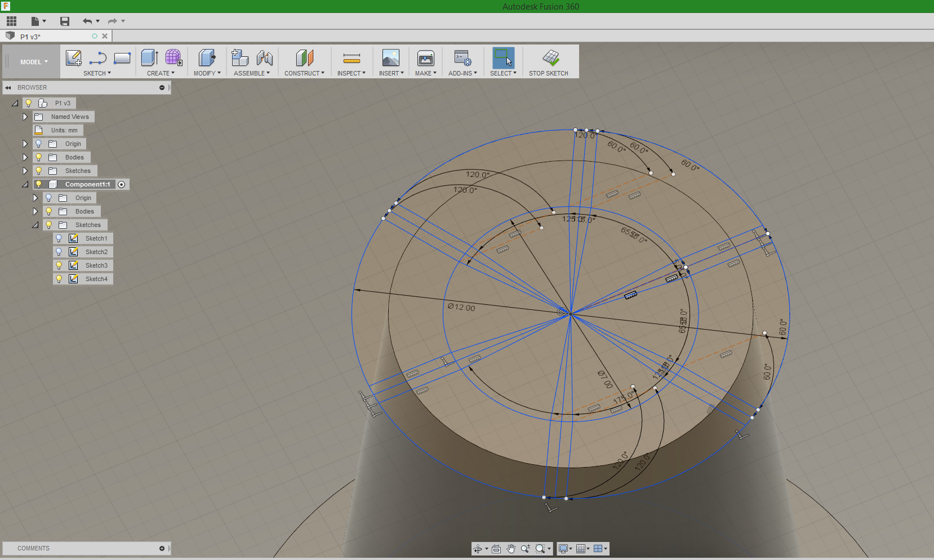Click the Stop Sketch icon
This screenshot has height=560, width=934.
(x=551, y=58)
